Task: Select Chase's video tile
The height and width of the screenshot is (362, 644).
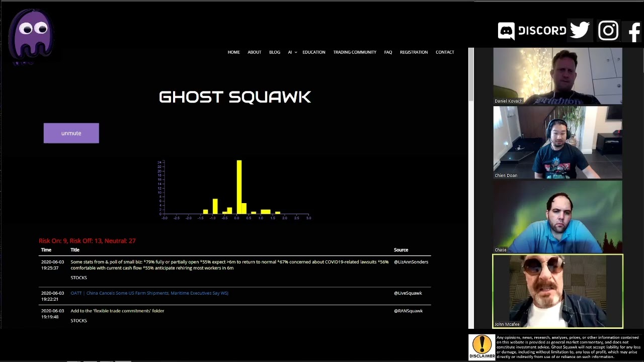Action: tap(557, 217)
